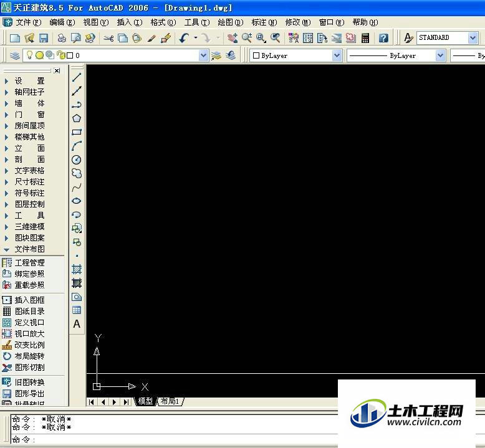
Task: Open the STANDARD text style dropdown
Action: 473,38
